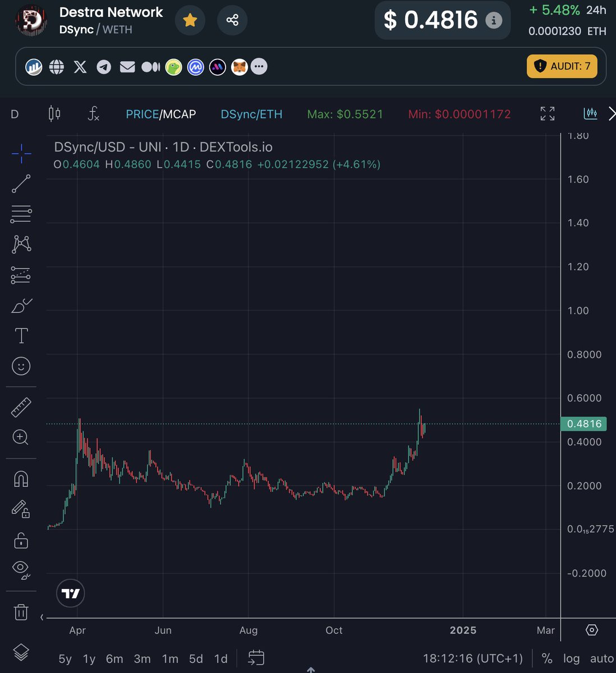Open the highlighted chart settings icon

590,113
